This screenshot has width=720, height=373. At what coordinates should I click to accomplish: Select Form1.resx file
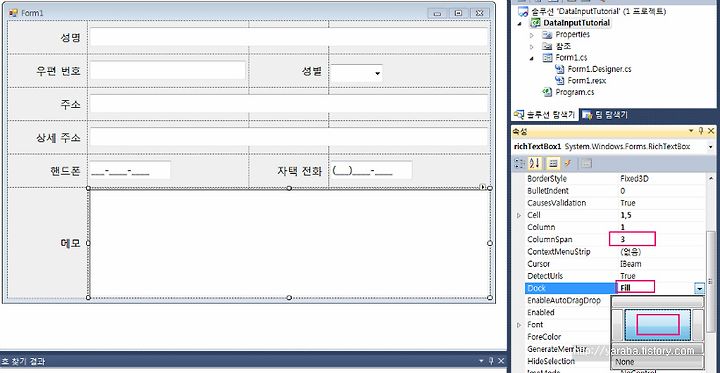[x=586, y=80]
